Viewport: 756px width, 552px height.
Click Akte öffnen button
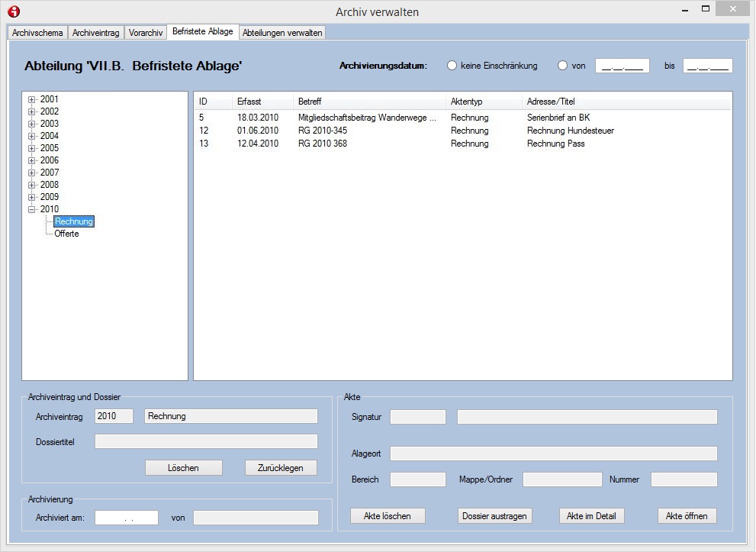[x=687, y=516]
